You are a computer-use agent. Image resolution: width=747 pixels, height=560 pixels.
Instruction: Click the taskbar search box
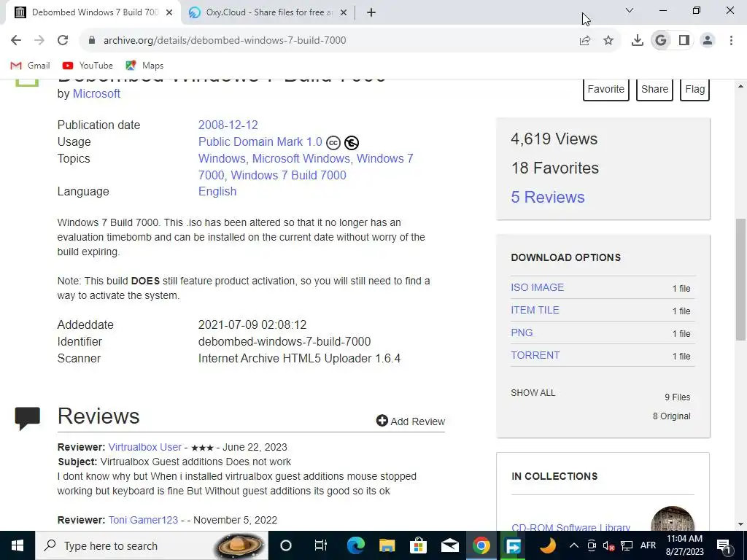[152, 545]
